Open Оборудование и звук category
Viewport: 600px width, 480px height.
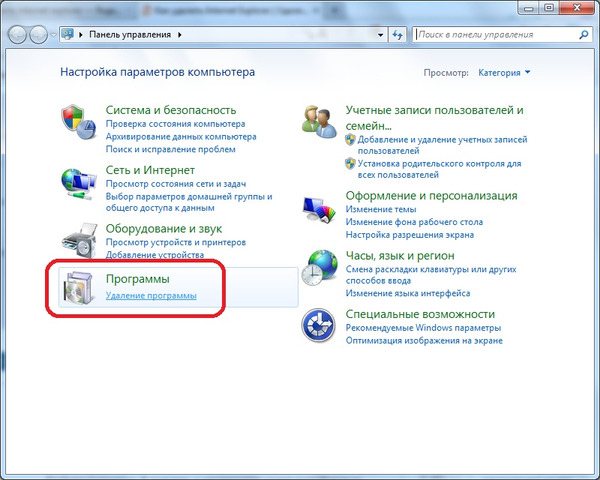[164, 229]
